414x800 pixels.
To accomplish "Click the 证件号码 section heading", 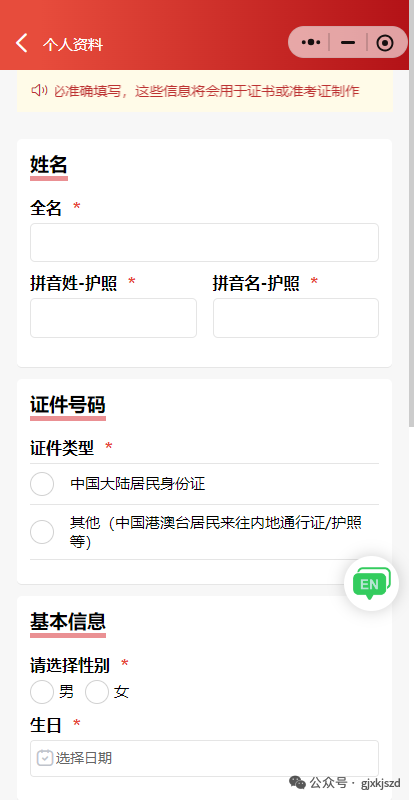I will [x=68, y=405].
